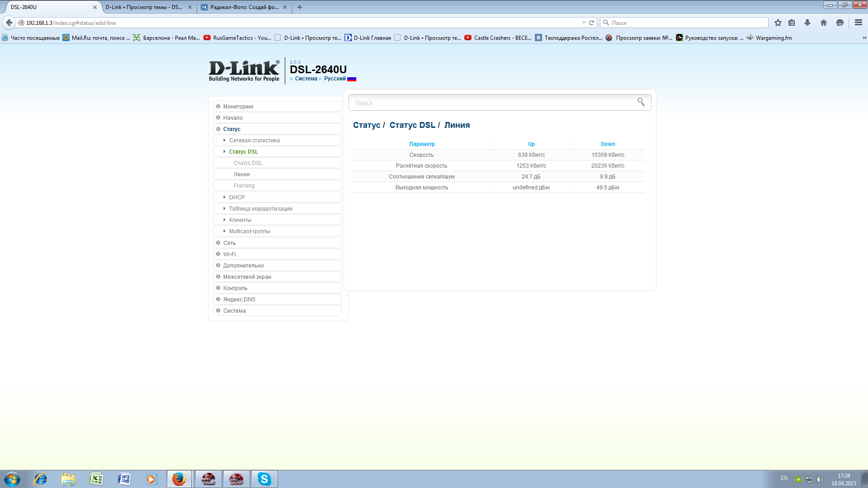Click the Поиск router search field

493,103
